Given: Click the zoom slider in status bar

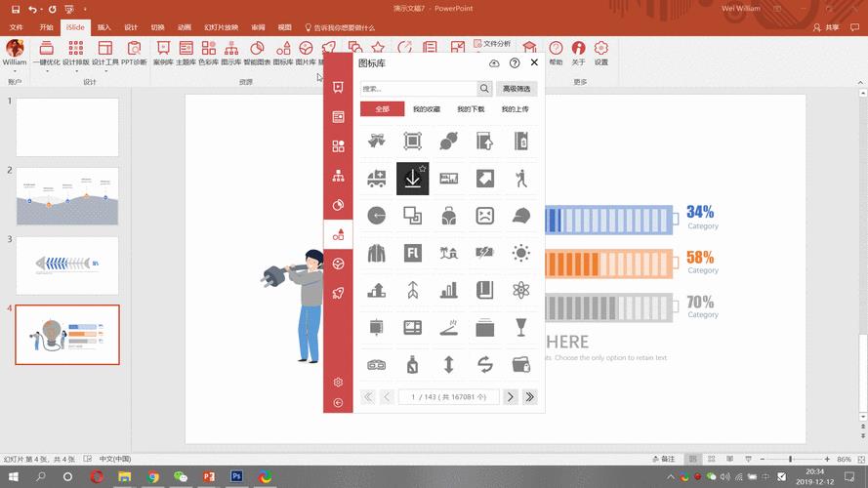Looking at the screenshot, I should coord(790,459).
